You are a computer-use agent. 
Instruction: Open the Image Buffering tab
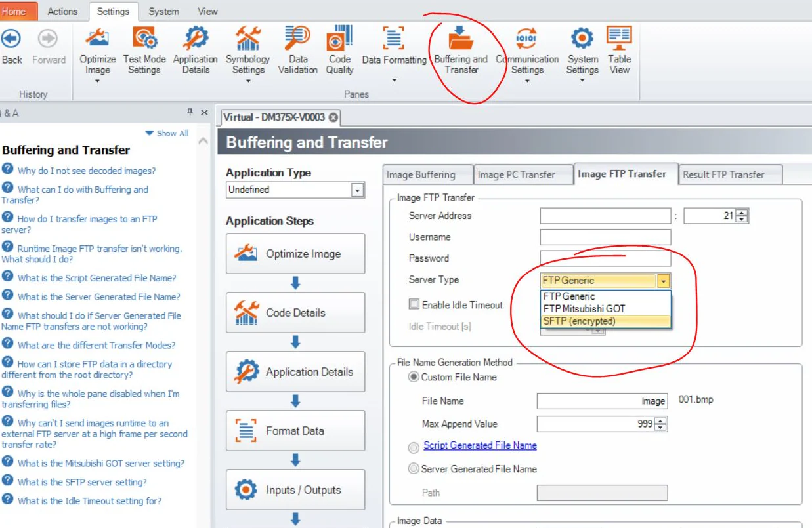coord(421,174)
